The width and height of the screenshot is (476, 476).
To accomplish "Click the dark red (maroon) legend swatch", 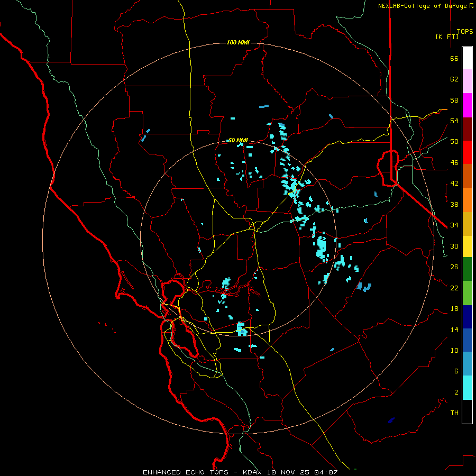I will pos(467,129).
